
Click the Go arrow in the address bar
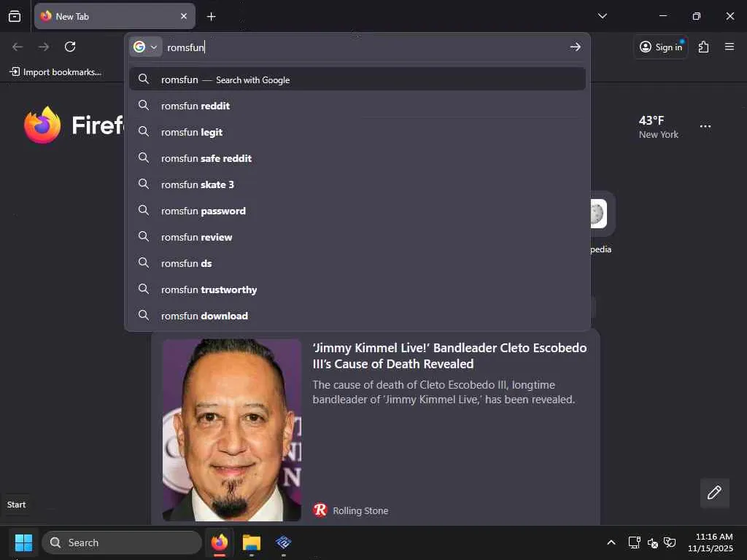pyautogui.click(x=575, y=47)
